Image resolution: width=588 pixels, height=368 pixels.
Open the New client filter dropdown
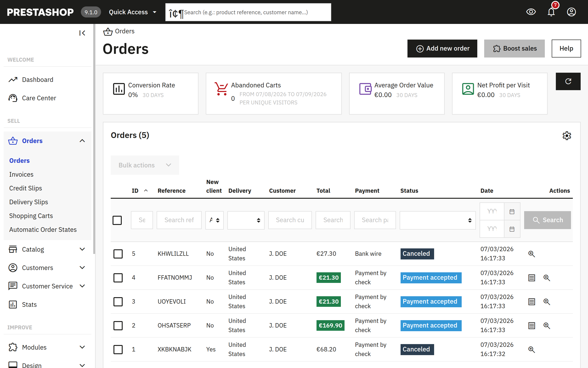[x=214, y=220]
